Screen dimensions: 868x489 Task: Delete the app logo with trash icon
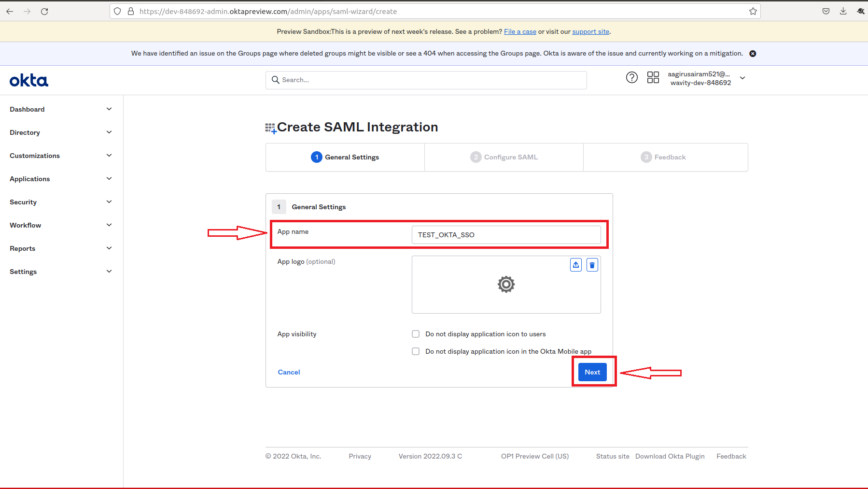(592, 265)
